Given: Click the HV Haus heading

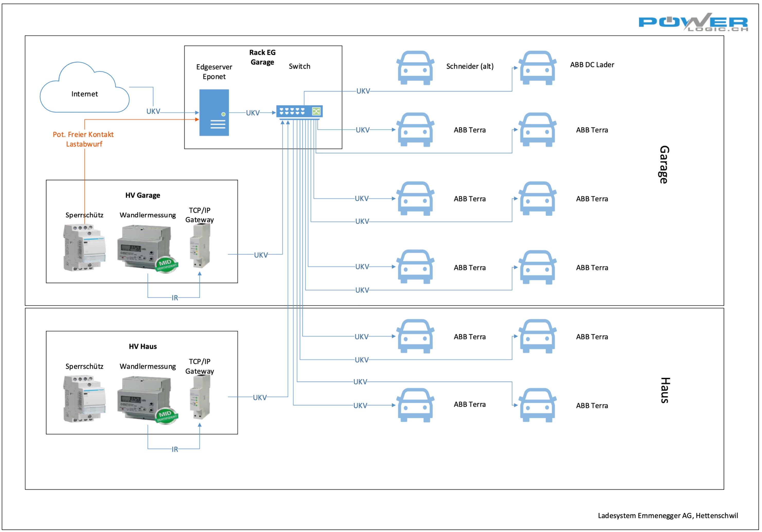Looking at the screenshot, I should coord(143,346).
